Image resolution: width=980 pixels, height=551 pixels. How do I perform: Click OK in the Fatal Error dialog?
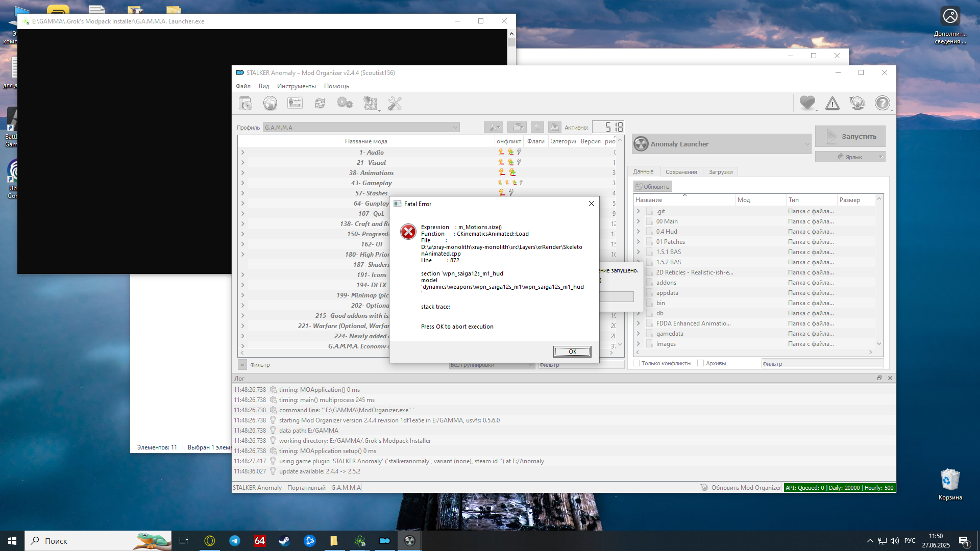572,352
